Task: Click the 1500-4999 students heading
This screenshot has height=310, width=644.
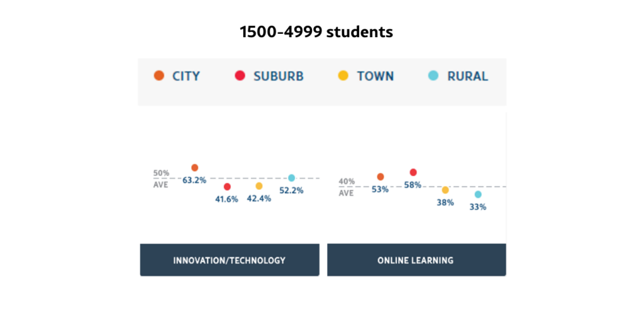Action: click(x=316, y=32)
